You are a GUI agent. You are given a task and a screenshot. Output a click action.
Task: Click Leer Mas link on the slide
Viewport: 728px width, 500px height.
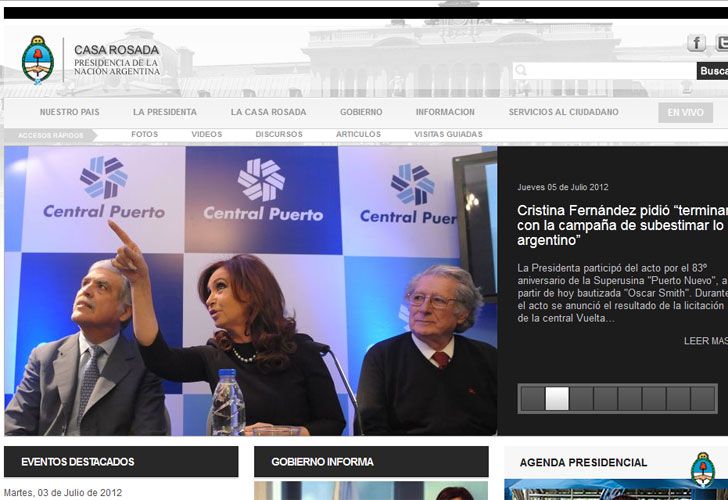(x=706, y=341)
